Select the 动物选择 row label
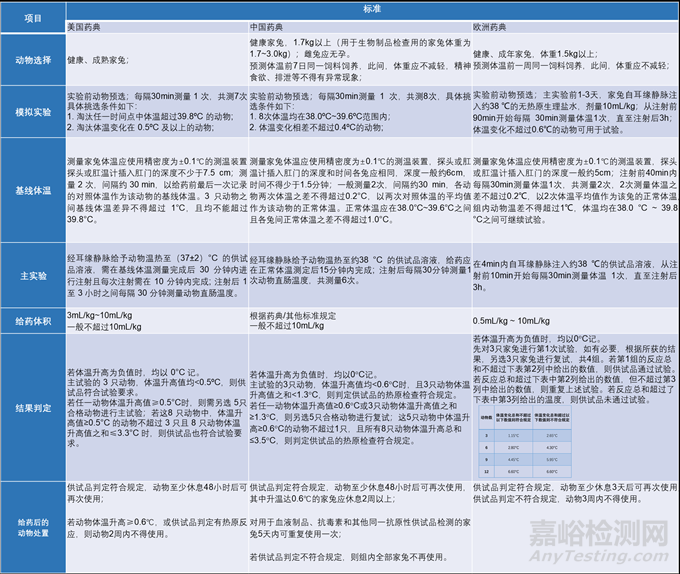Viewport: 680px width, 574px height. [31, 62]
